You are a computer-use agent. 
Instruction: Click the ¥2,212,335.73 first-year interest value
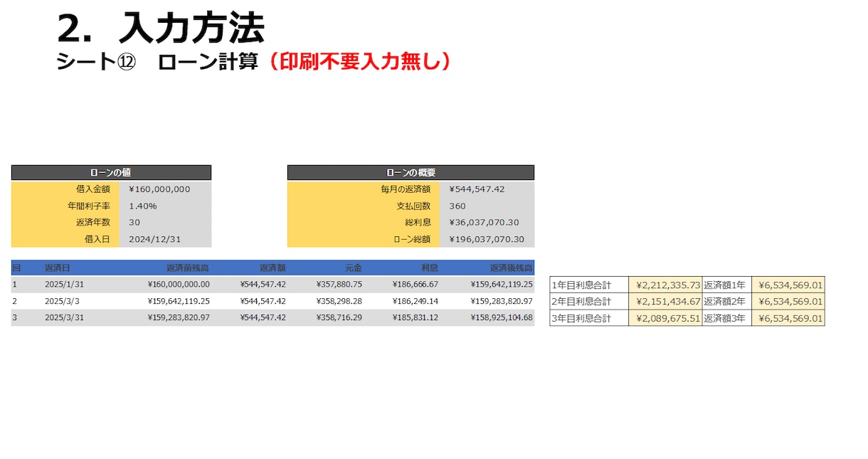pyautogui.click(x=665, y=285)
